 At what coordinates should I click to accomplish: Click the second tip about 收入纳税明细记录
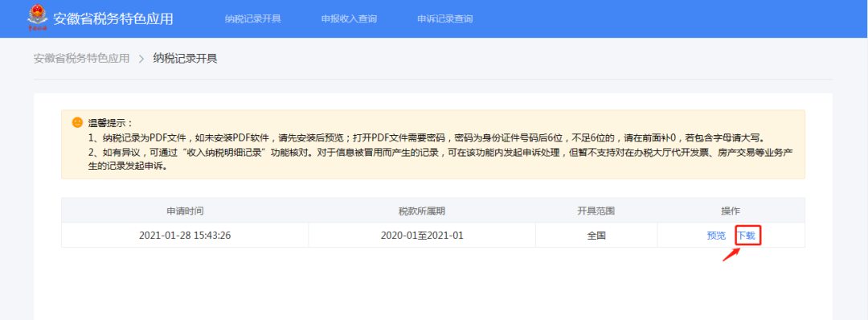coord(440,158)
